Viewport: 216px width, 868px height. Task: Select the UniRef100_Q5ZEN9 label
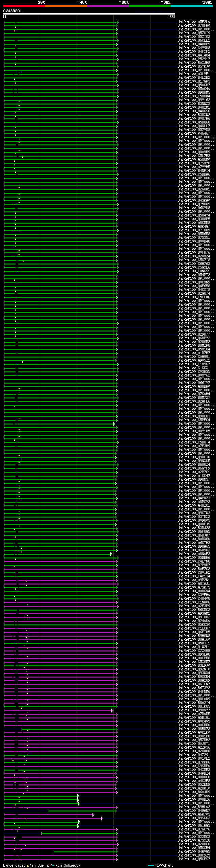[x=194, y=785]
